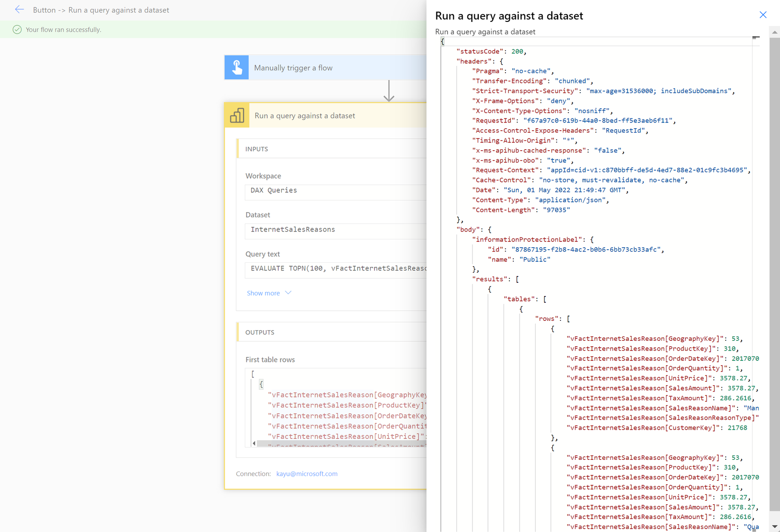780x532 pixels.
Task: Click the horizontal scrollbar left arrow in outputs
Action: 254,443
